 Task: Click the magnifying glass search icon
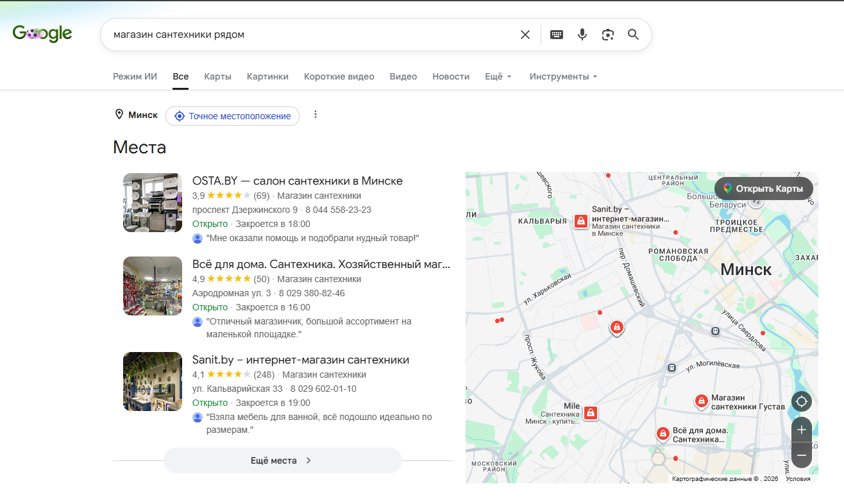(634, 35)
